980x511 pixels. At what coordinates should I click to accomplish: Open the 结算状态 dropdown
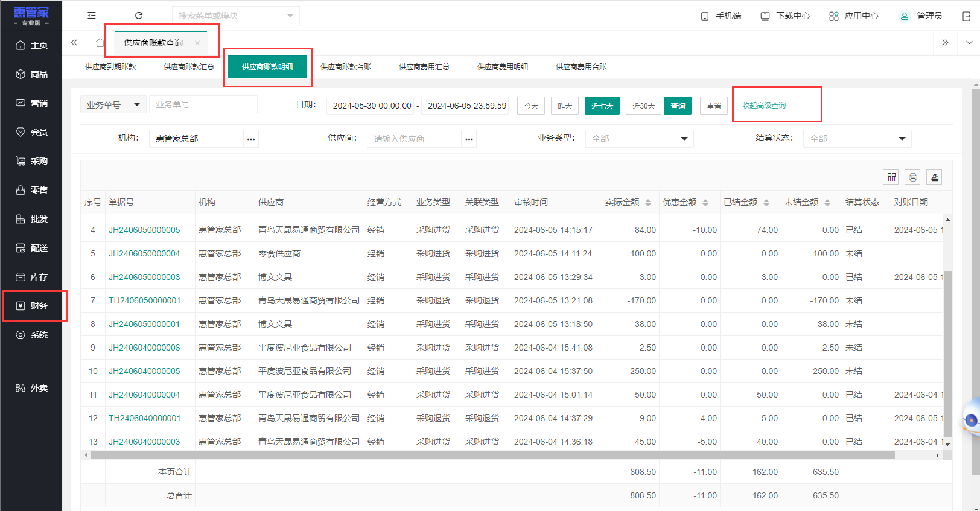(x=857, y=139)
